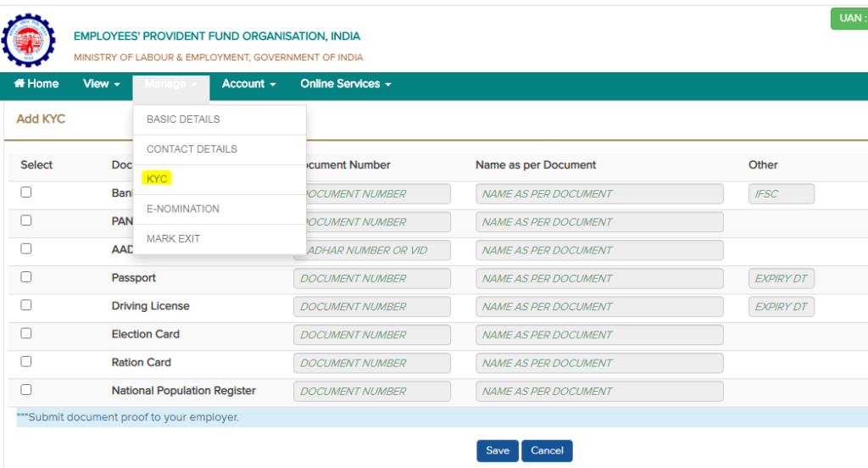Open the Account dropdown menu

[x=248, y=84]
